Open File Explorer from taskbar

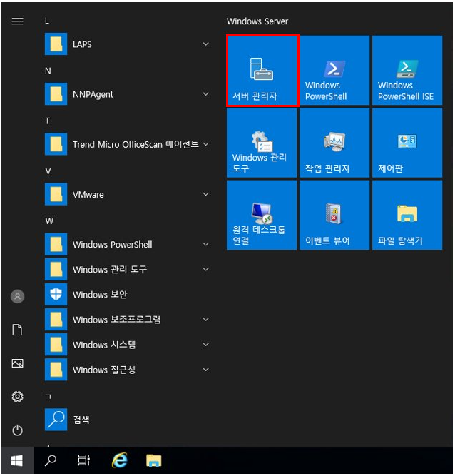154,461
